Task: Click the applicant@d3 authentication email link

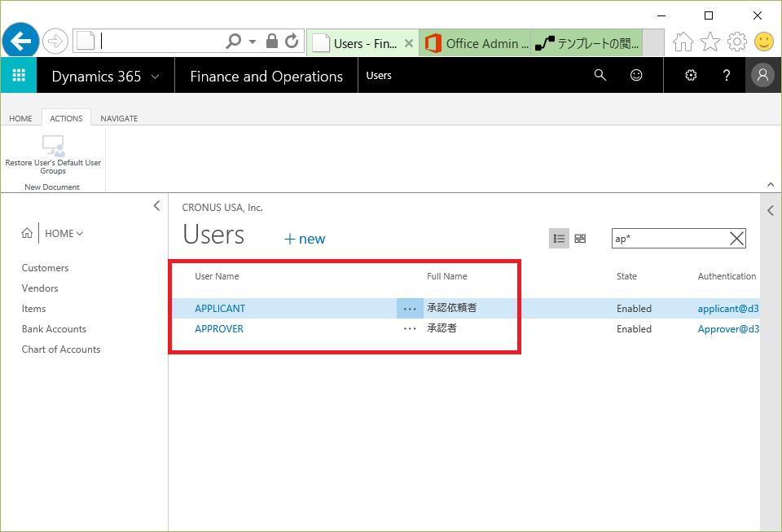Action: (728, 309)
